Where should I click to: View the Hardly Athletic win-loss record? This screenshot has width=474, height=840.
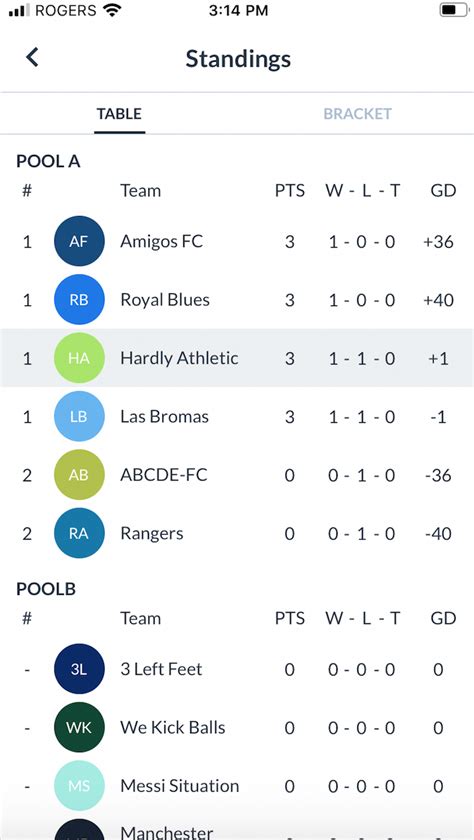(x=362, y=358)
